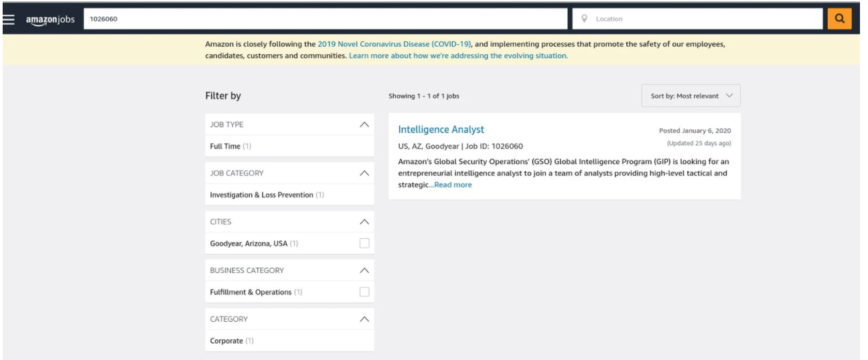Click the Amazon Jobs logo
Screen dimensions: 868x360
point(50,19)
